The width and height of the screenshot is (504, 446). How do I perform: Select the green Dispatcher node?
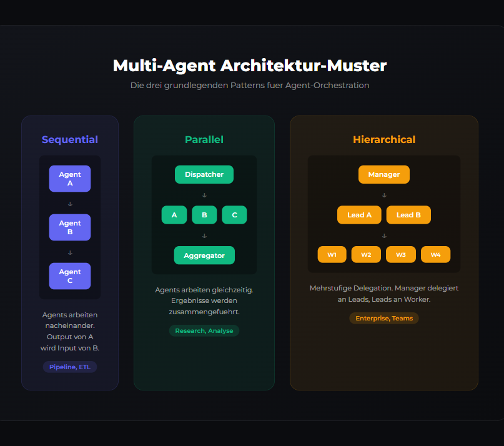(204, 174)
